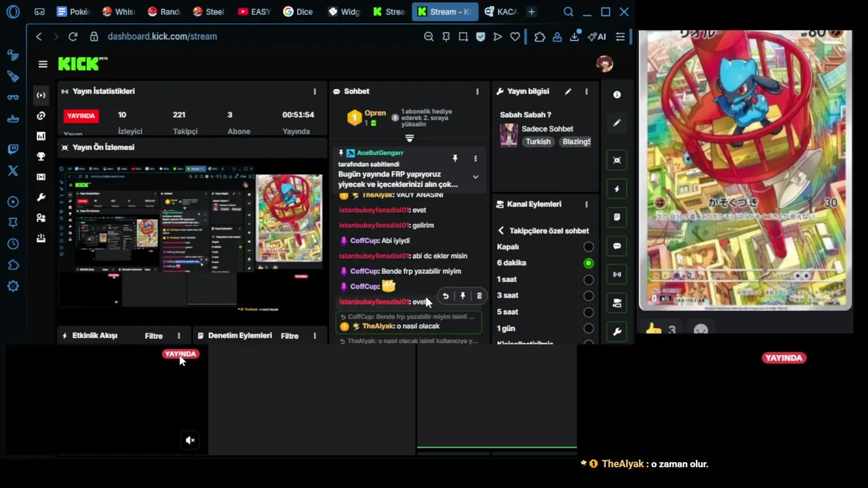Image resolution: width=868 pixels, height=488 pixels.
Task: Switch to the Dice Google browser tab
Action: (x=298, y=12)
